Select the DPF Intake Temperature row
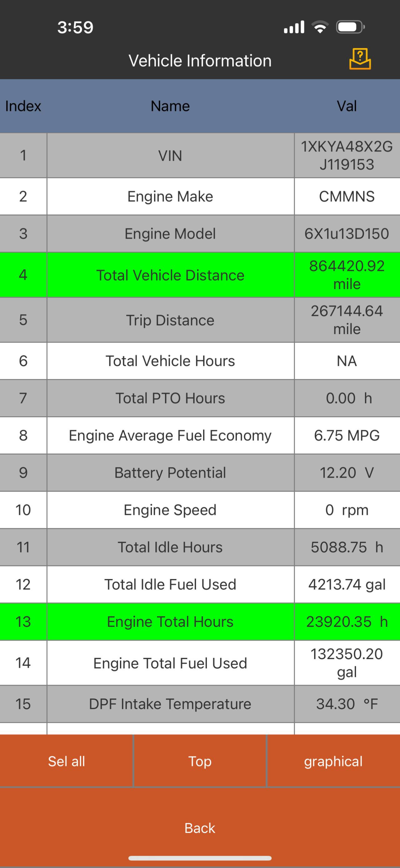Screen dimensions: 400x868 [x=170, y=704]
